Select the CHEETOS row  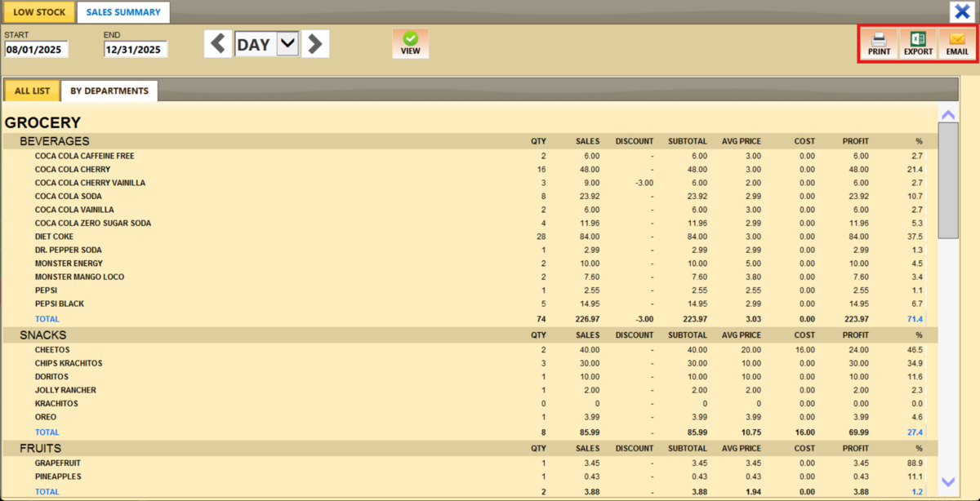coord(470,350)
